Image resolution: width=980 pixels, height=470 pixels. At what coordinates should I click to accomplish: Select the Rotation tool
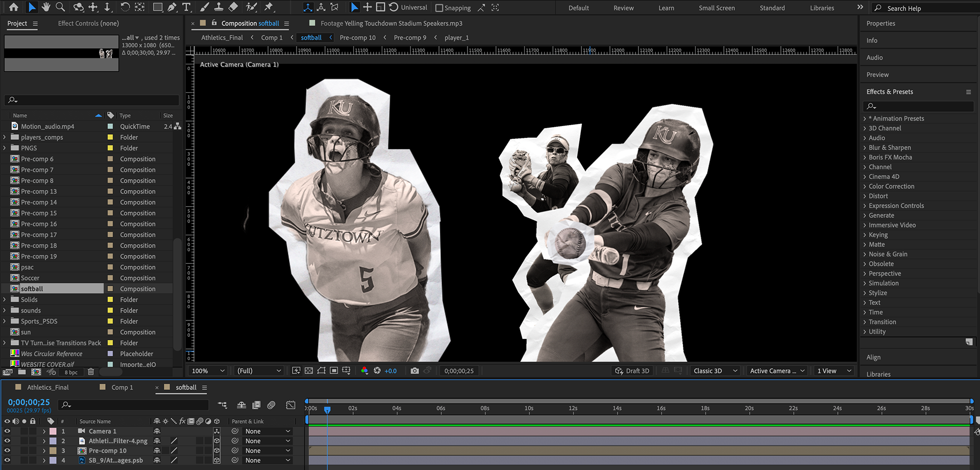point(125,7)
